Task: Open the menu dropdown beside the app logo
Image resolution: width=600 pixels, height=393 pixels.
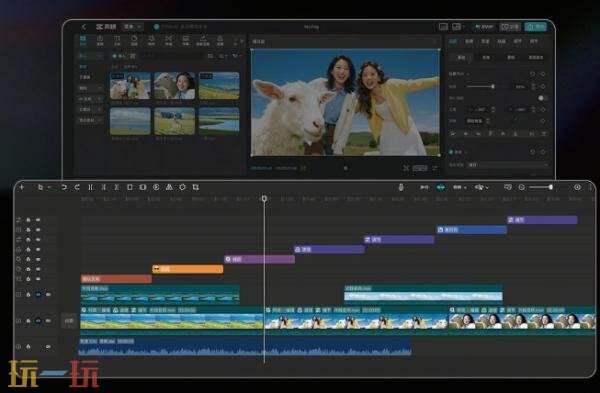Action: 133,27
